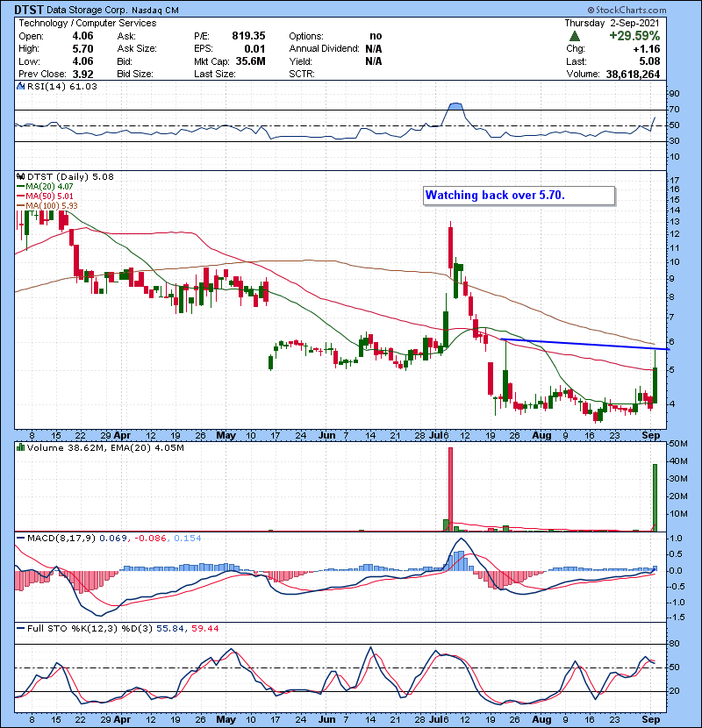
Task: Click the brown dash before MA(100) legend
Action: (20, 205)
